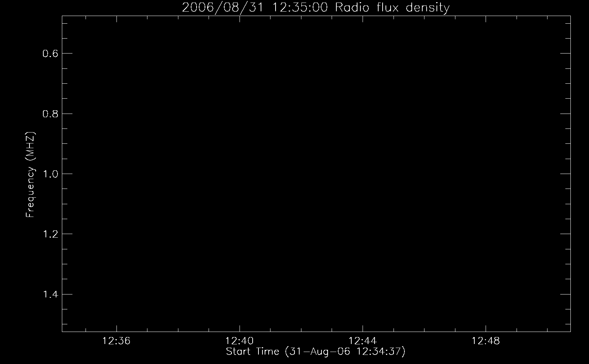This screenshot has width=589, height=364.
Task: Click the 0.8 frequency tick label
Action: 50,114
